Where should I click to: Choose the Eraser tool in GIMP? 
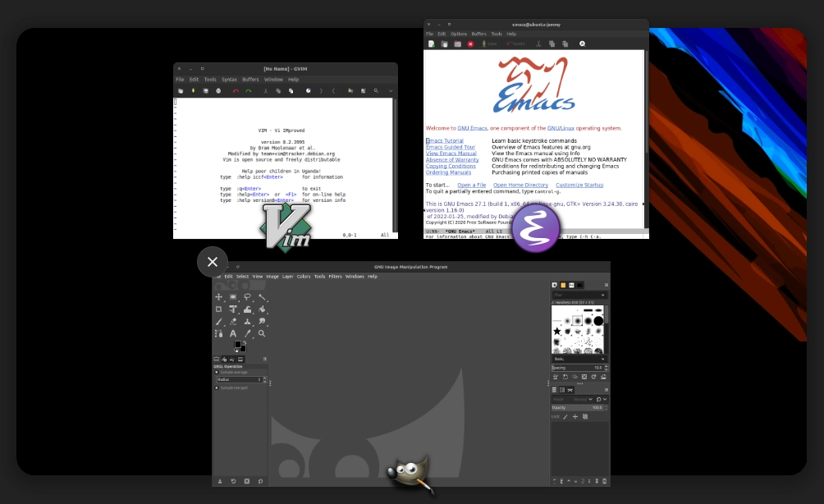pyautogui.click(x=233, y=321)
